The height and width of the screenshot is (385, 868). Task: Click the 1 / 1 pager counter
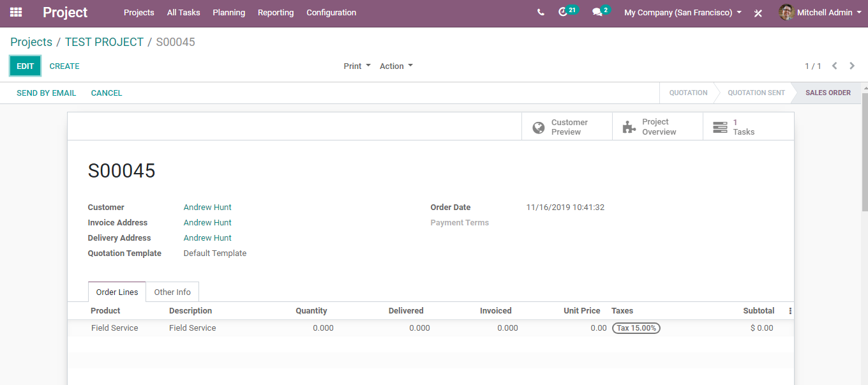[812, 66]
